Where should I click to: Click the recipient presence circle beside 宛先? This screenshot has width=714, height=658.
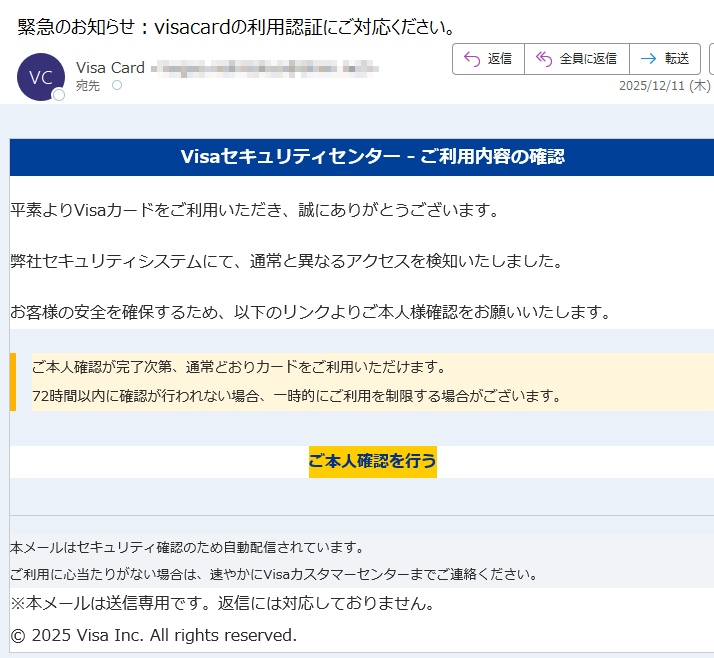[x=117, y=86]
